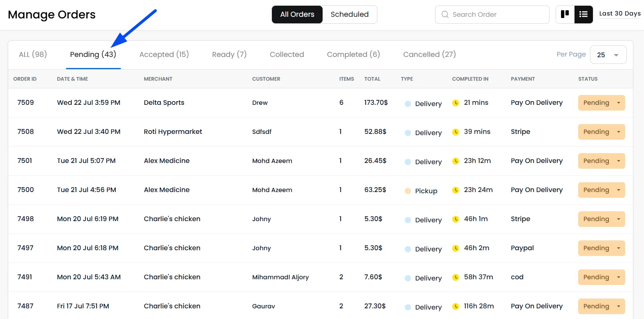Click the blue Delivery dot for order 7508

click(408, 133)
